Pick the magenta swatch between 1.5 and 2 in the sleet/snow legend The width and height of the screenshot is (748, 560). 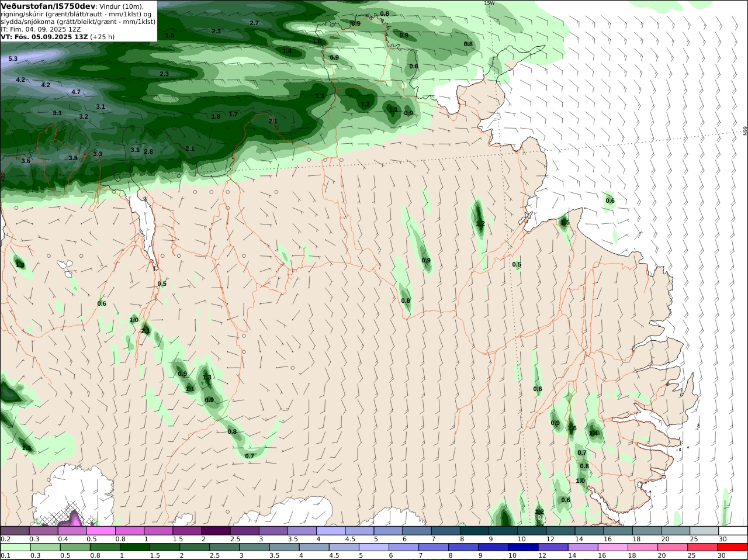pos(188,530)
